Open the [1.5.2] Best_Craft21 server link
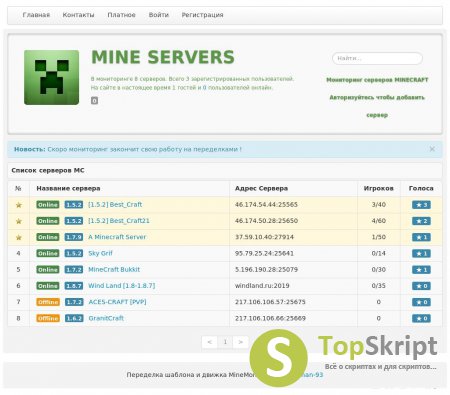This screenshot has height=395, width=450. pos(119,221)
